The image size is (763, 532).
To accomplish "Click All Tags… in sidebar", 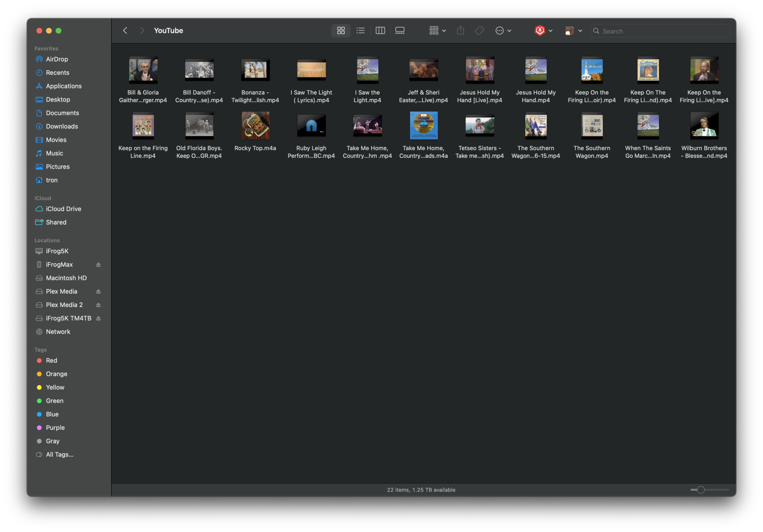I will pyautogui.click(x=59, y=455).
